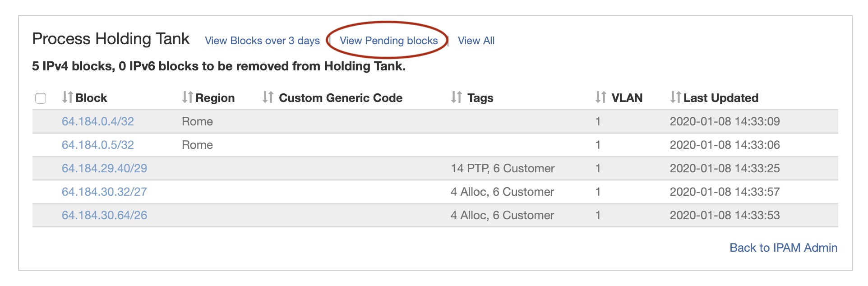This screenshot has width=868, height=286.
Task: Click the sort arrows beside Region header
Action: point(187,97)
